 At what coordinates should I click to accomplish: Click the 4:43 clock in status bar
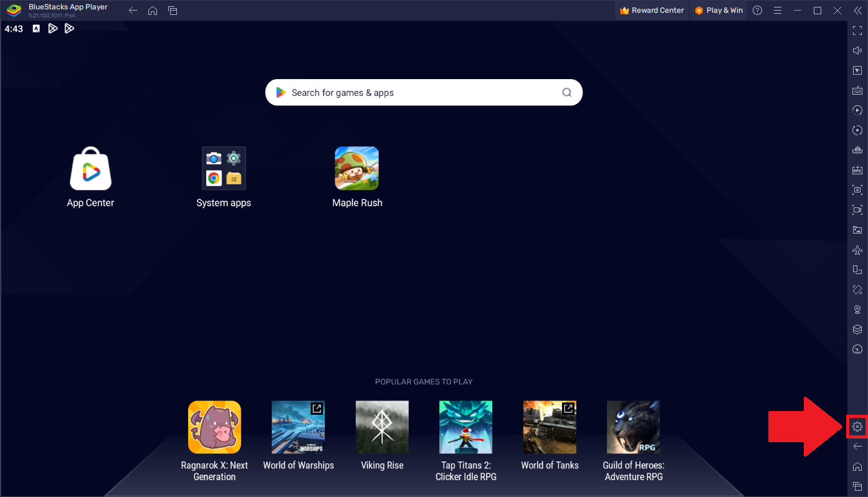point(14,29)
